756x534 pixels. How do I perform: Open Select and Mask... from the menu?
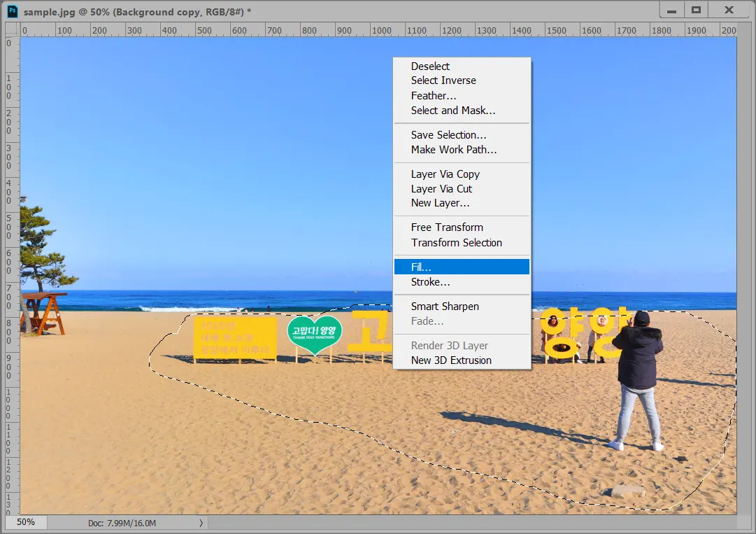(x=462, y=111)
